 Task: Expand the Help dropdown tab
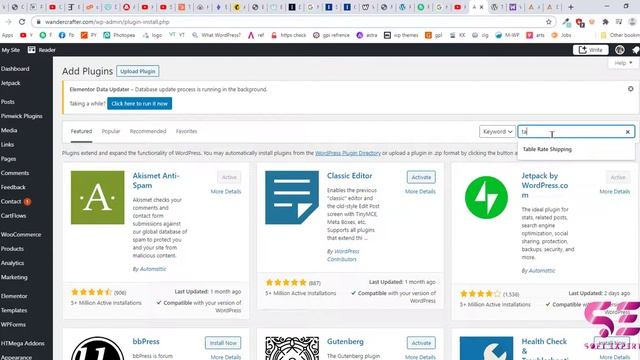point(623,63)
